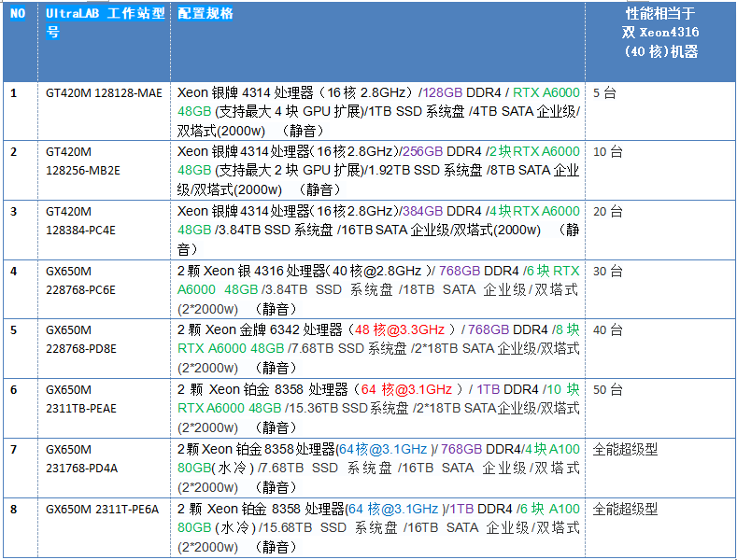Click the purple '256GB' memory text
Viewport: 737px width, 560px height.
point(422,151)
